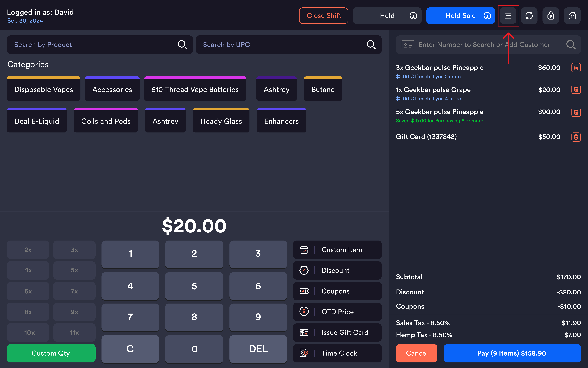Click the Sep 30, 2024 date

25,21
